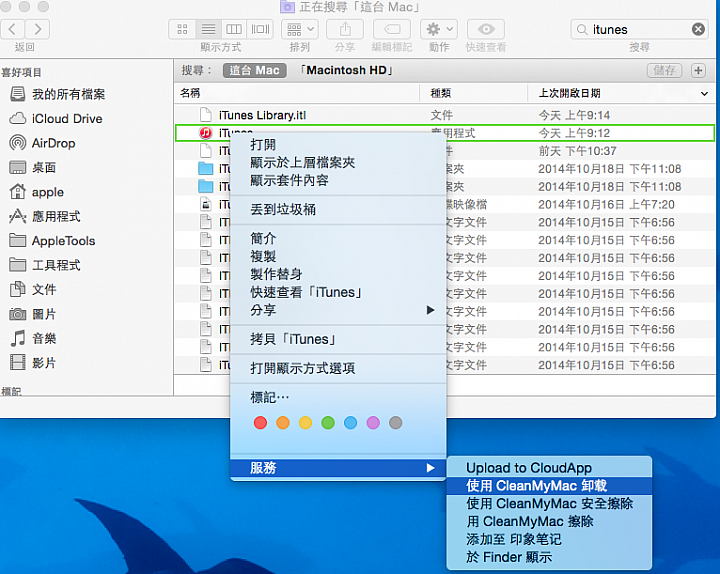Choose 打開 from the context menu
The width and height of the screenshot is (720, 574).
click(x=338, y=145)
